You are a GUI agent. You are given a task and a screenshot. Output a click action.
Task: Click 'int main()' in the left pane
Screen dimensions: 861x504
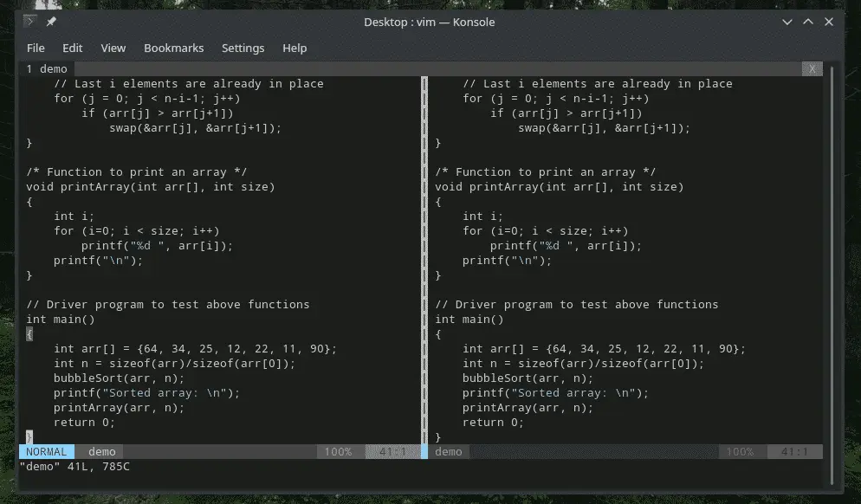tap(61, 320)
